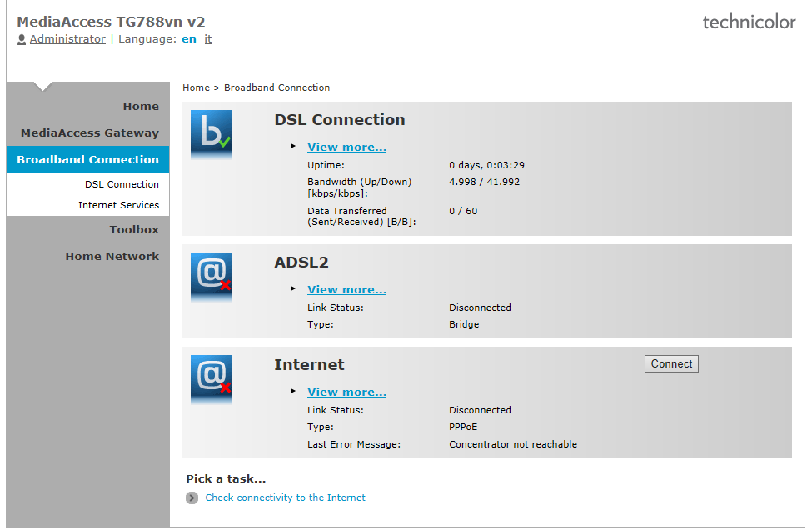Open the Administrator account link
The height and width of the screenshot is (531, 812).
[67, 39]
